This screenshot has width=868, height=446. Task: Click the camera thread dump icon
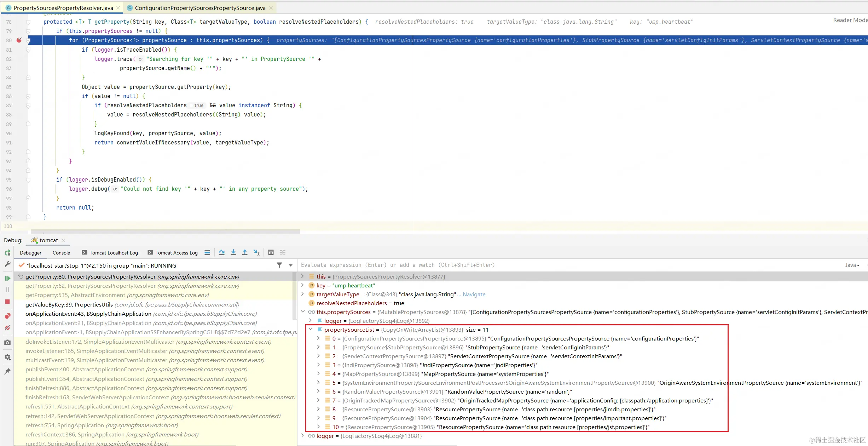click(x=7, y=342)
